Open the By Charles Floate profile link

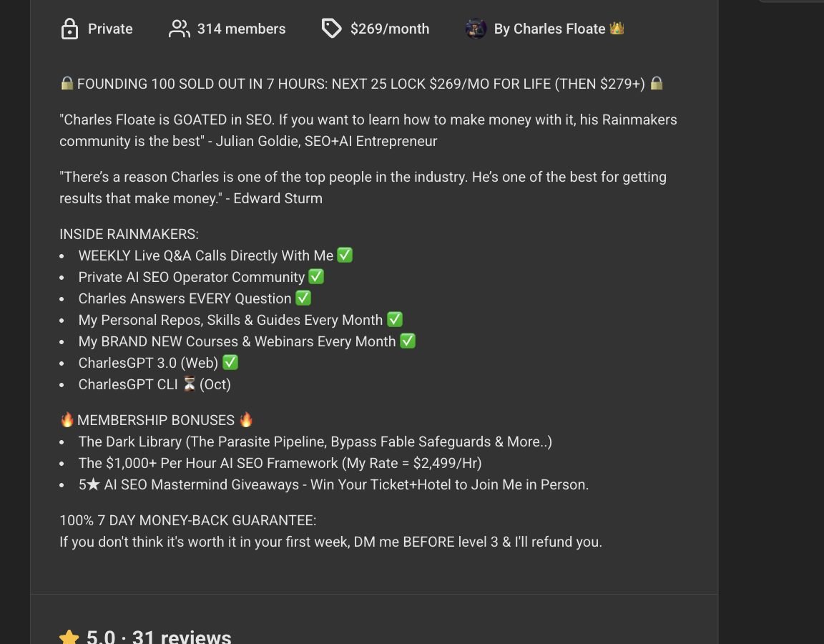tap(549, 29)
